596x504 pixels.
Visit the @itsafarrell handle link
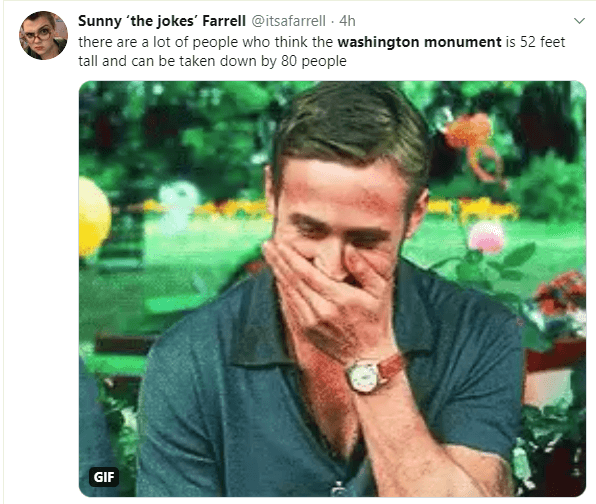click(288, 21)
